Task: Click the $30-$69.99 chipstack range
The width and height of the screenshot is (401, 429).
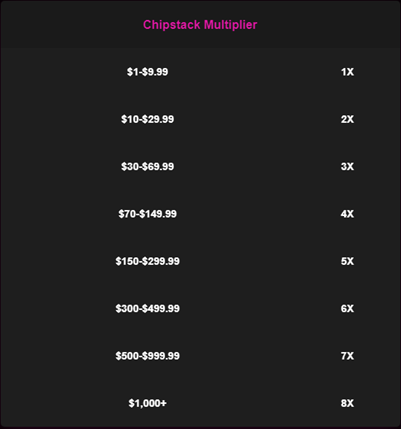Action: click(147, 166)
